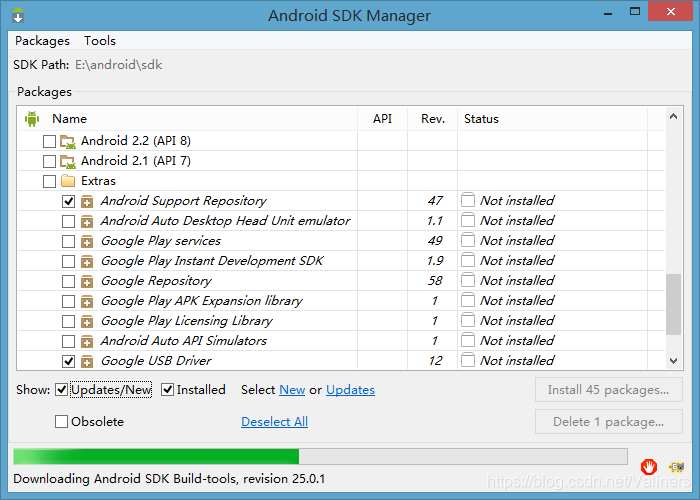Screen dimensions: 700x500
Task: Click the SDK Path value E:\android\sdk
Action: click(118, 65)
